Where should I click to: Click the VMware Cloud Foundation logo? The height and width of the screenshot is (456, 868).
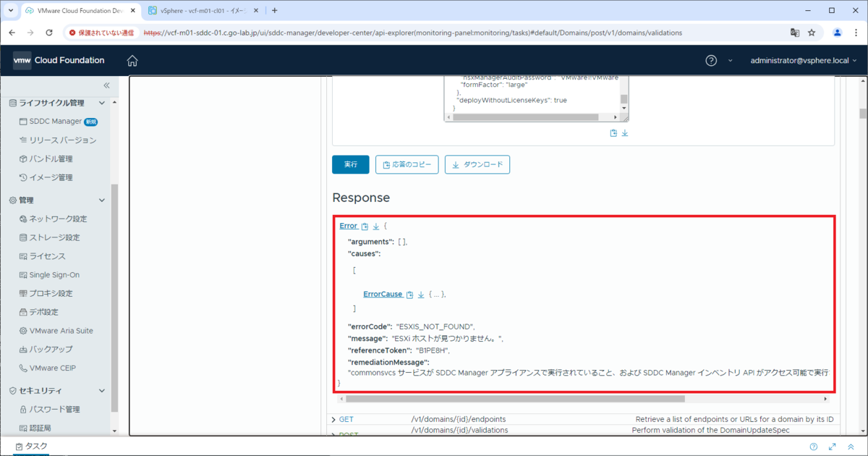tap(59, 61)
